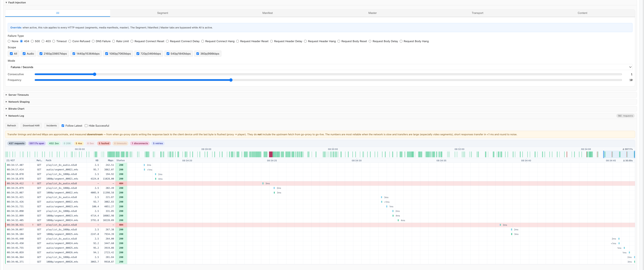Click the dark red marker in overview timeline
Viewport: 644px width, 270px height.
(271, 154)
